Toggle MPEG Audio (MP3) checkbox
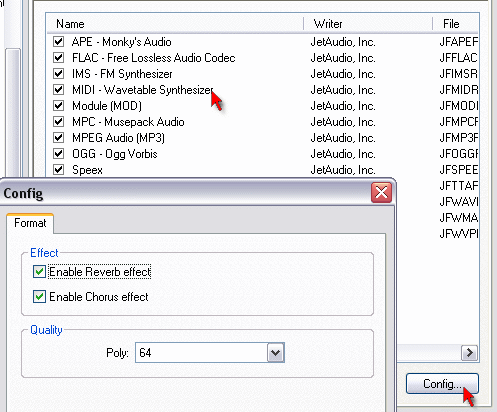 click(59, 138)
